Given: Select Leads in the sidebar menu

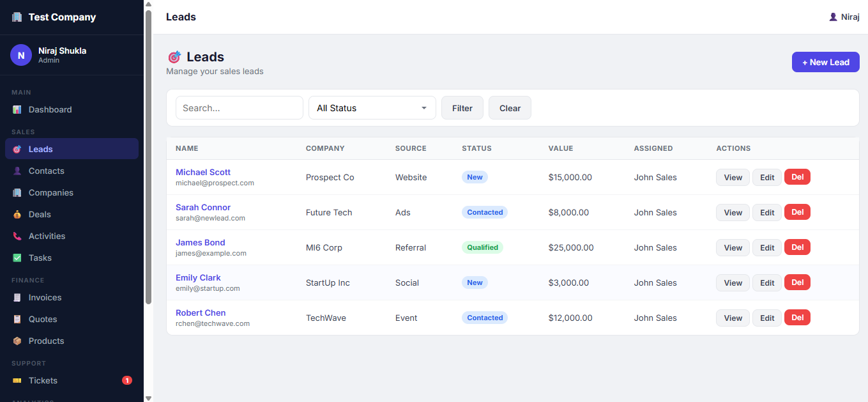Looking at the screenshot, I should coord(41,149).
